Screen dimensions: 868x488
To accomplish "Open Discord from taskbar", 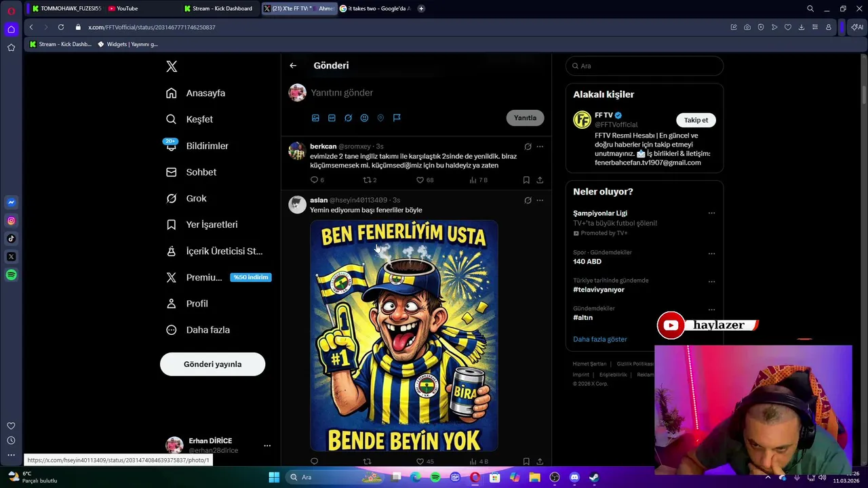I will pyautogui.click(x=574, y=477).
